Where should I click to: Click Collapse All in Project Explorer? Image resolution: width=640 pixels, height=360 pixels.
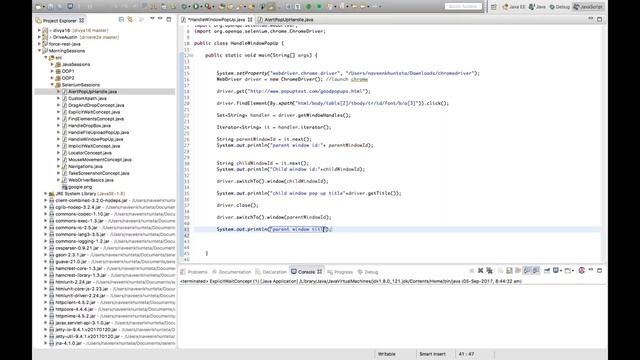click(121, 19)
